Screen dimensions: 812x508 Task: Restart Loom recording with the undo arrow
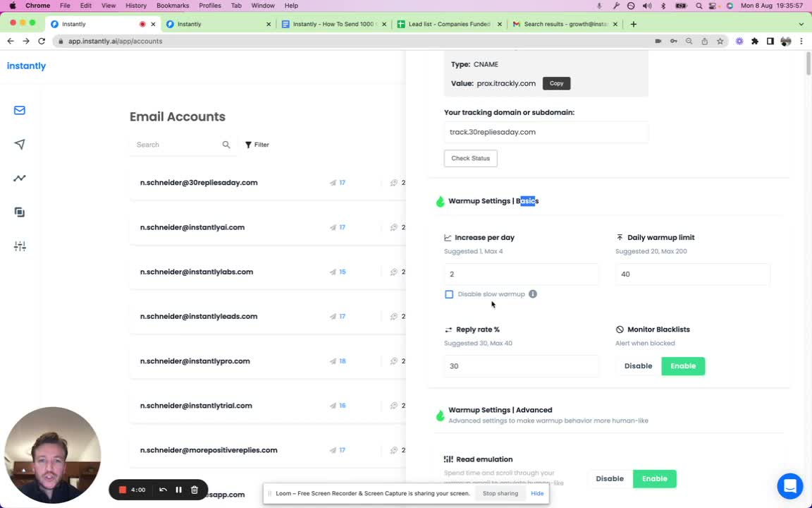[x=163, y=490]
